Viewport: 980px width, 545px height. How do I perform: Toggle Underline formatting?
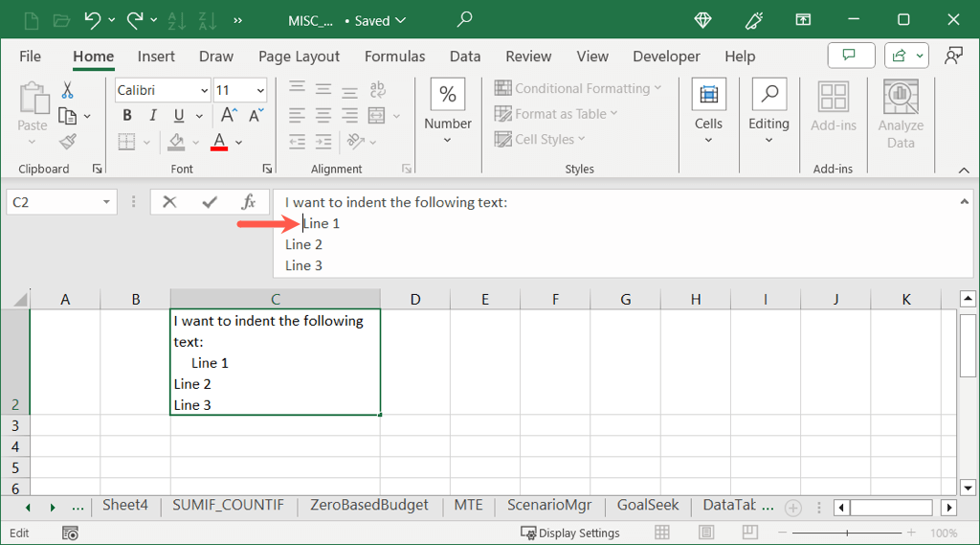pos(178,116)
